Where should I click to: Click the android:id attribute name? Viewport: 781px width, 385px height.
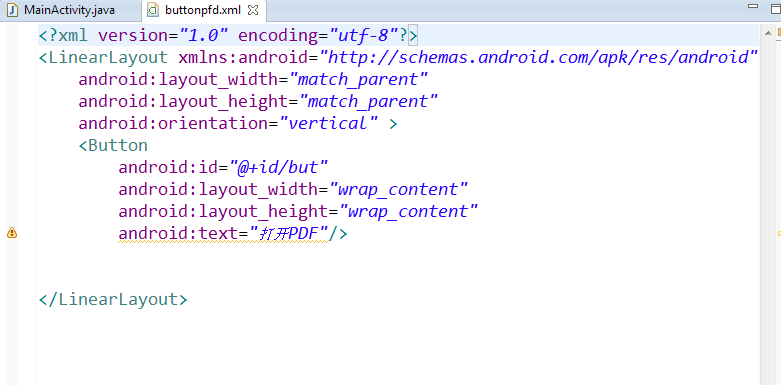pos(168,167)
